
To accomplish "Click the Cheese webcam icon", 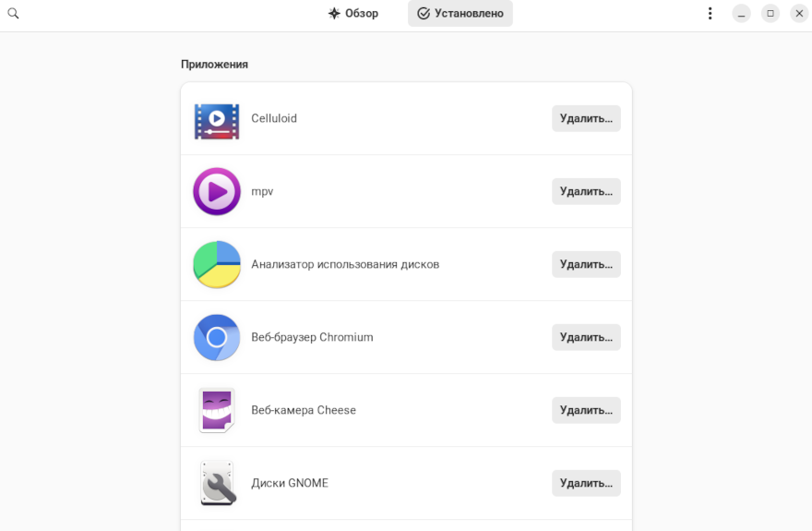I will [217, 411].
